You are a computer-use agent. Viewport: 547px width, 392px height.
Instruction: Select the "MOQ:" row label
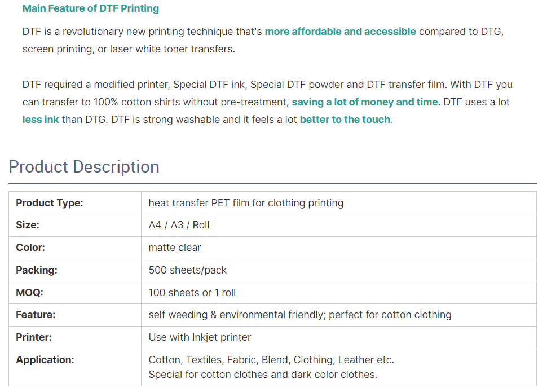[29, 293]
